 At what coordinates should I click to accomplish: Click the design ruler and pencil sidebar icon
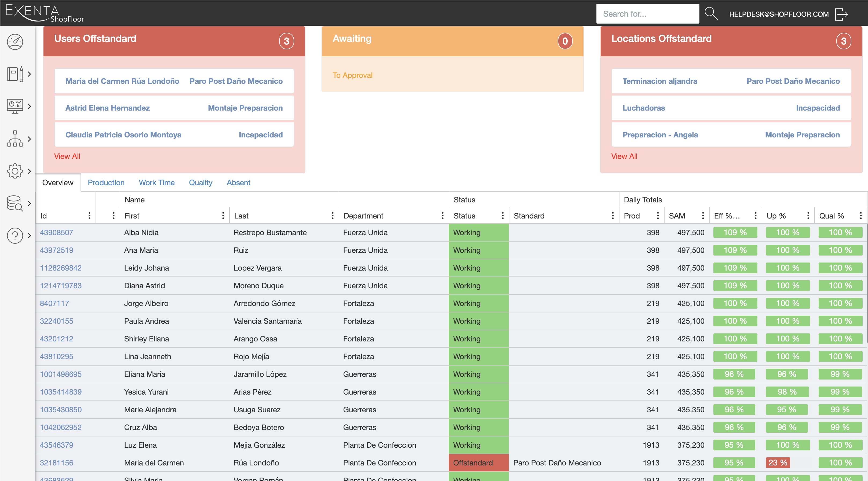pyautogui.click(x=15, y=74)
